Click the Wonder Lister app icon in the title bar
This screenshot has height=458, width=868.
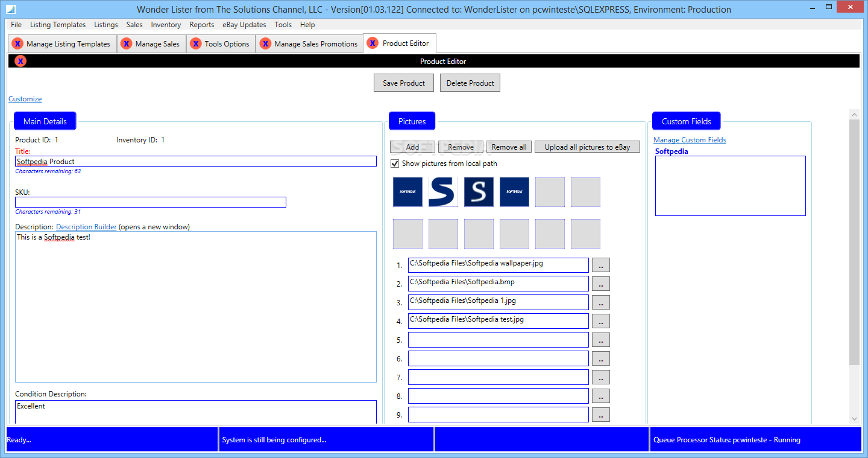click(x=10, y=9)
